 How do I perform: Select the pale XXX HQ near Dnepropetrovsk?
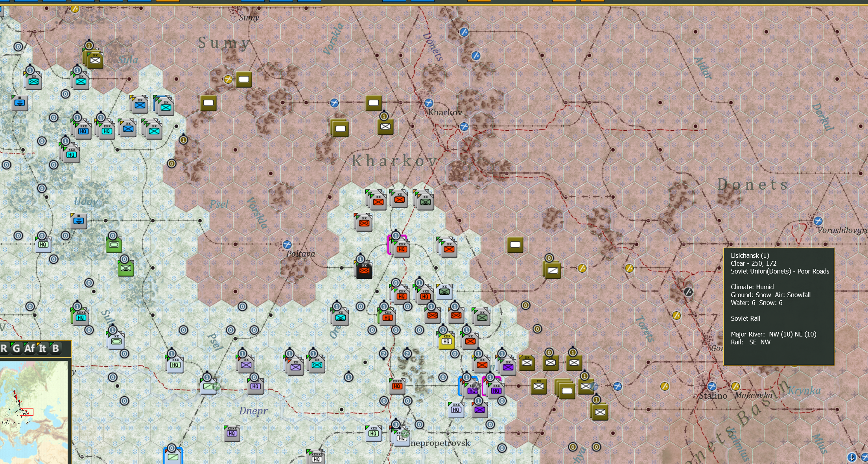[373, 433]
